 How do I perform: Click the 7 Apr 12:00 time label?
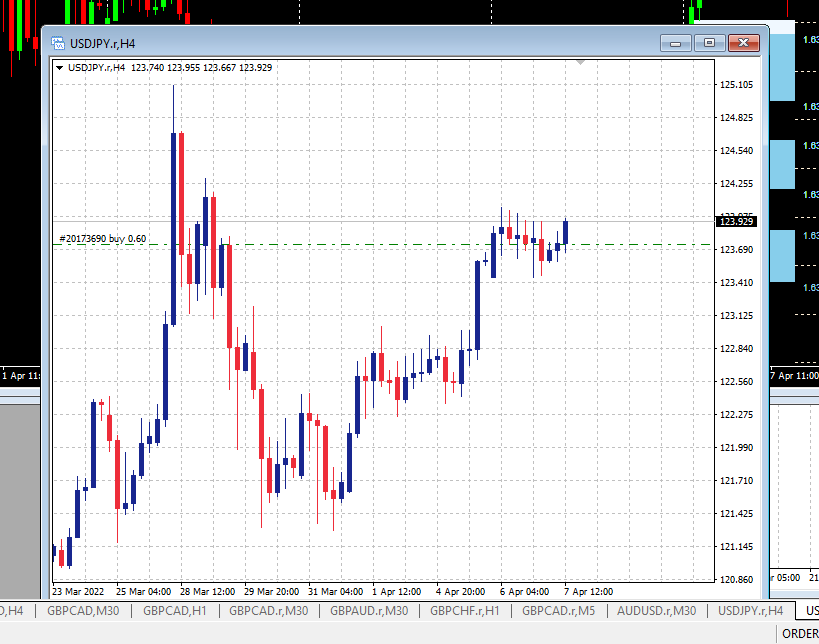(x=588, y=592)
